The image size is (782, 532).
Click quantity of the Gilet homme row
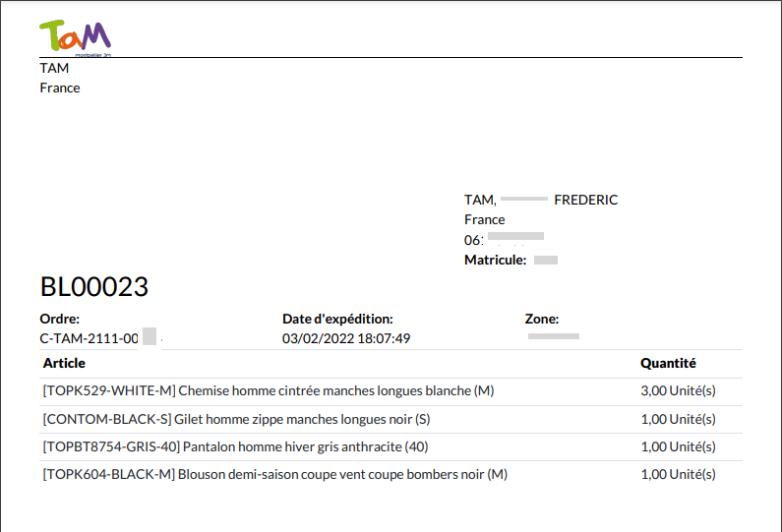tap(678, 419)
